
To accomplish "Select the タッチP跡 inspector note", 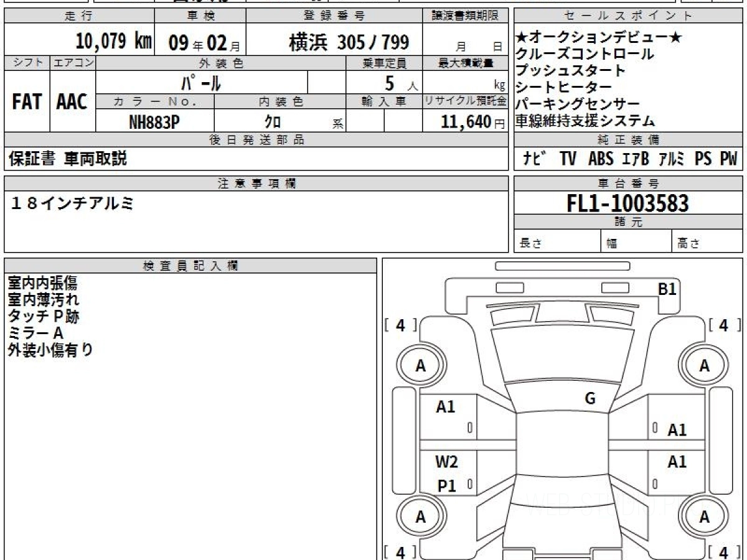I will 43,316.
